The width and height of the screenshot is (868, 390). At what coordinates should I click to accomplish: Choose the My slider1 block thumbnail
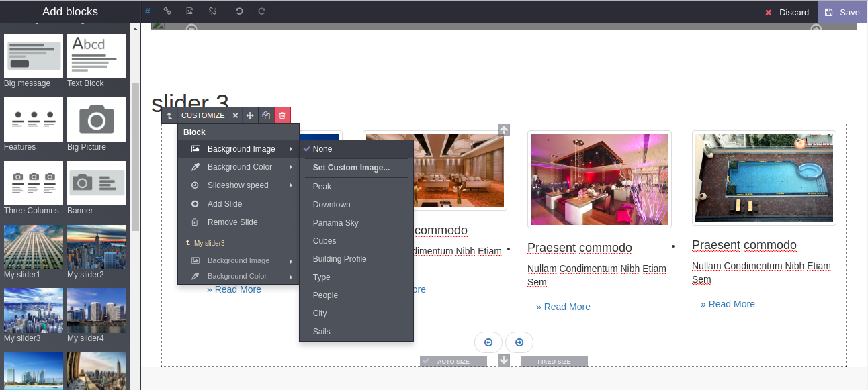[34, 247]
